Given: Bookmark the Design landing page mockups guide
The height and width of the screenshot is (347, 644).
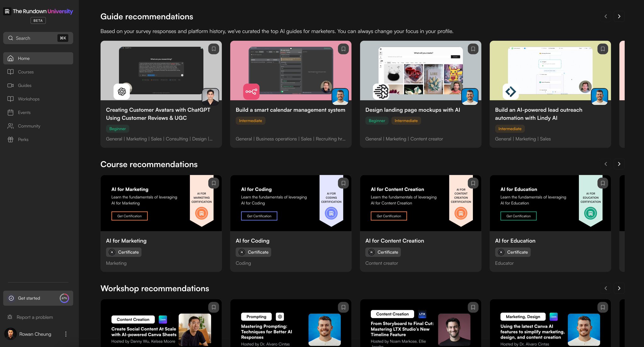Looking at the screenshot, I should point(473,49).
